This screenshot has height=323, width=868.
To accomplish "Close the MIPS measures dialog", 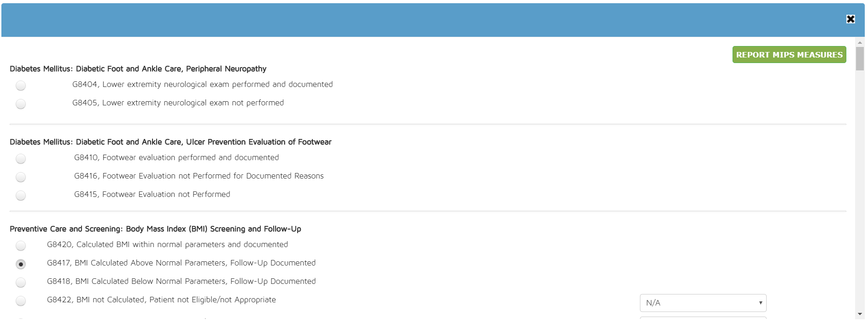I will (850, 19).
